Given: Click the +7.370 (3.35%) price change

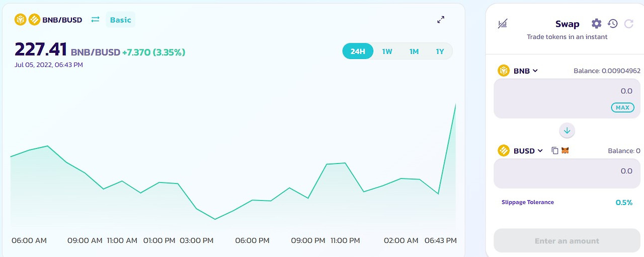Looking at the screenshot, I should coord(153,52).
